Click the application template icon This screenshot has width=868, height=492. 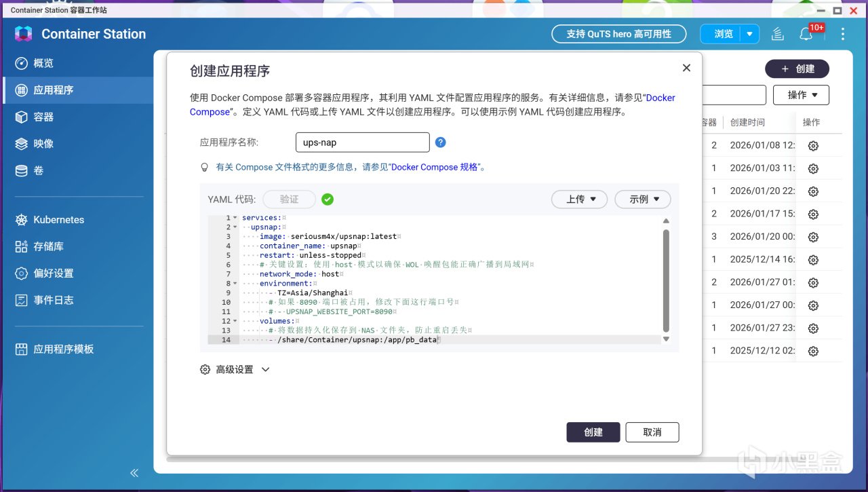click(21, 349)
